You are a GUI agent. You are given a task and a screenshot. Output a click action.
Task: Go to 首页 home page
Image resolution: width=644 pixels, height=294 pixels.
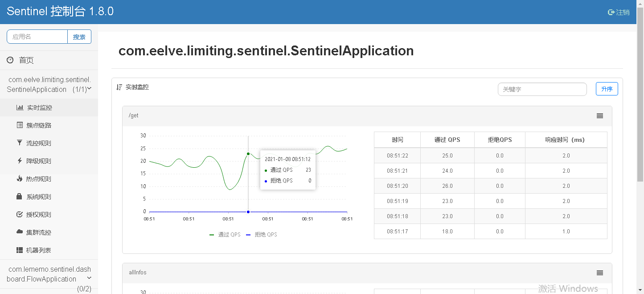[26, 60]
